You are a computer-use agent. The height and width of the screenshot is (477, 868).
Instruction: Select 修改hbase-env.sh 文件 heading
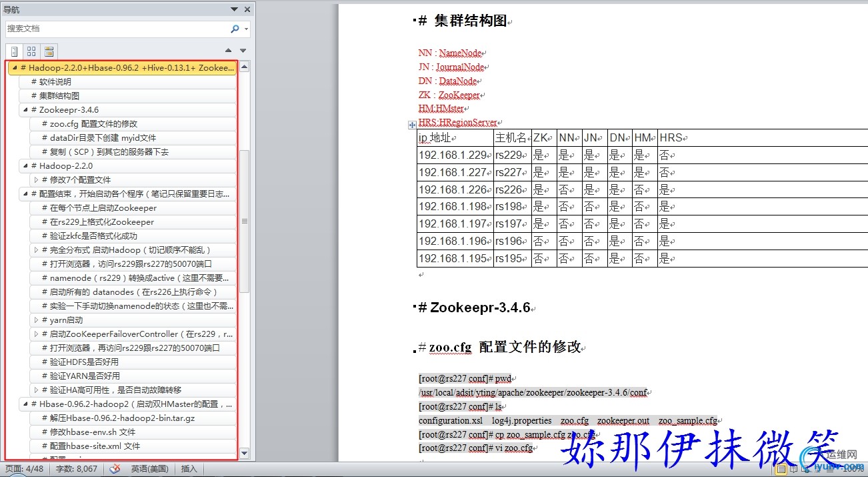133,432
